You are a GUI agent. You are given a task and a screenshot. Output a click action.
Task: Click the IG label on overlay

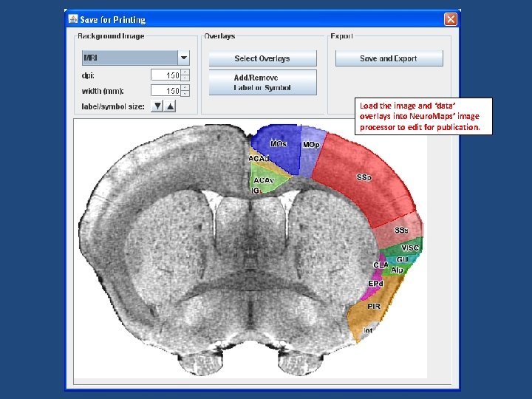[256, 191]
